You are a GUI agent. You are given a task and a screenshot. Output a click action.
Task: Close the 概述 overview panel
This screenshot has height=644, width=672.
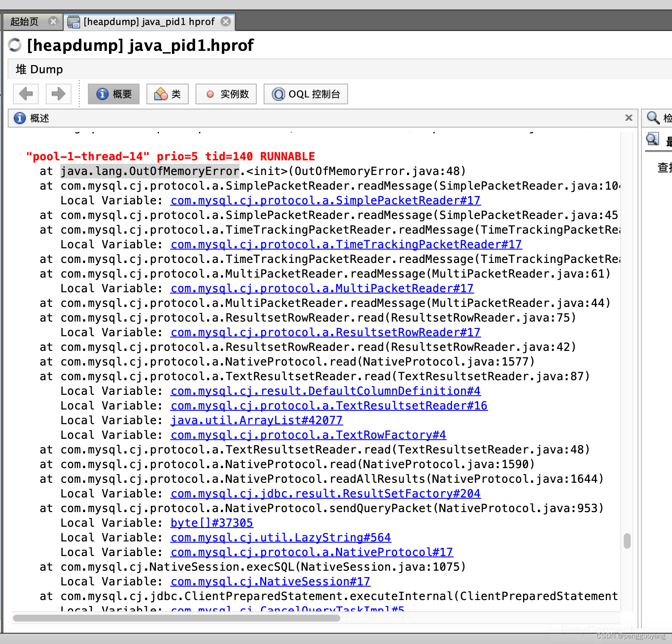pos(628,118)
